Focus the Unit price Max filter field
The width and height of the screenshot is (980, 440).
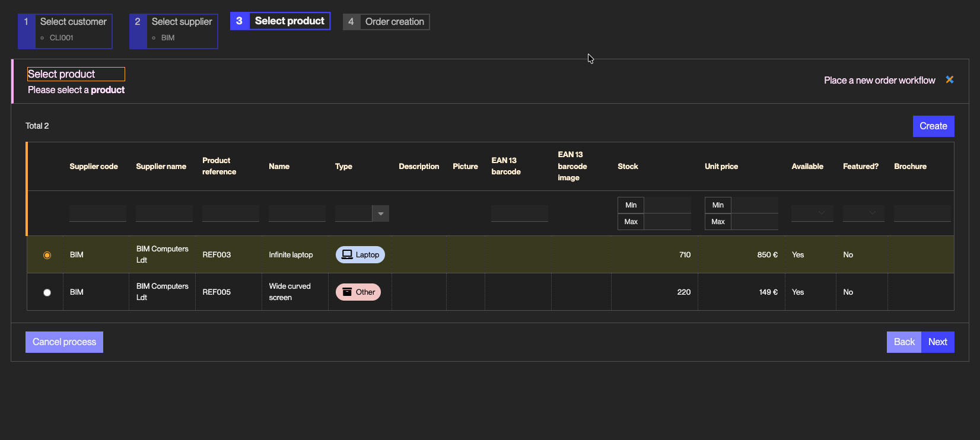coord(755,222)
